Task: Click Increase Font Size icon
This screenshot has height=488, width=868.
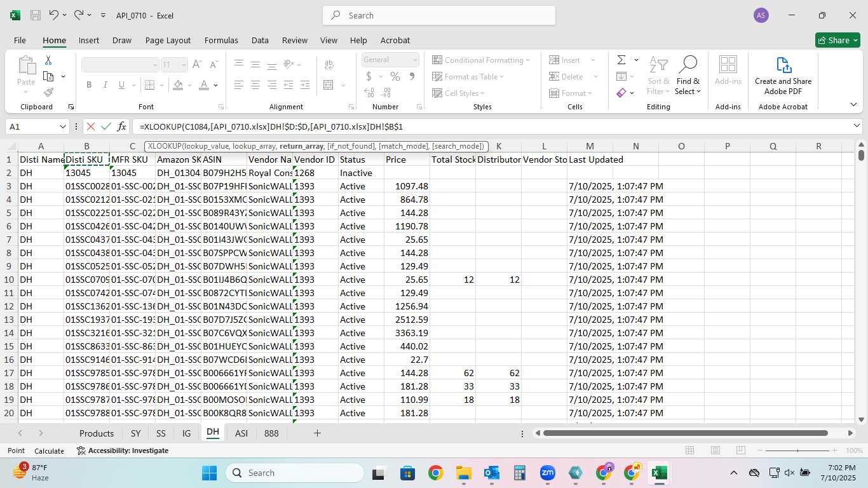Action: (x=197, y=64)
